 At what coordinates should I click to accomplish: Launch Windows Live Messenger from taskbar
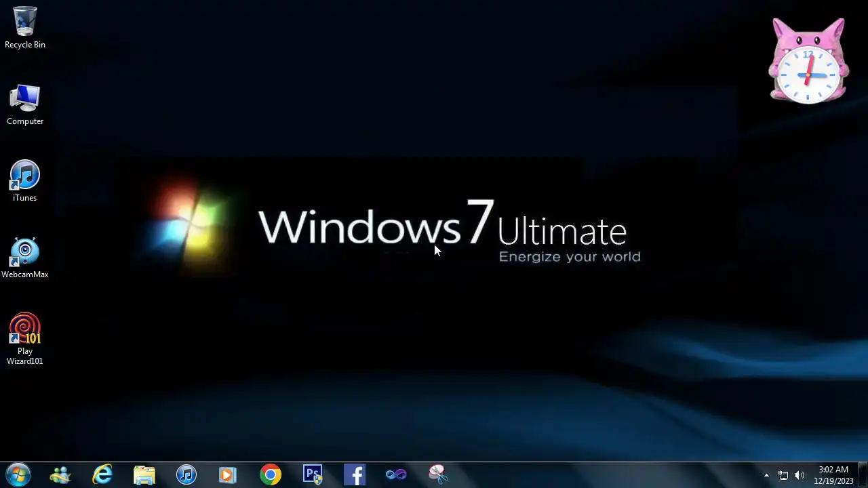tap(60, 474)
